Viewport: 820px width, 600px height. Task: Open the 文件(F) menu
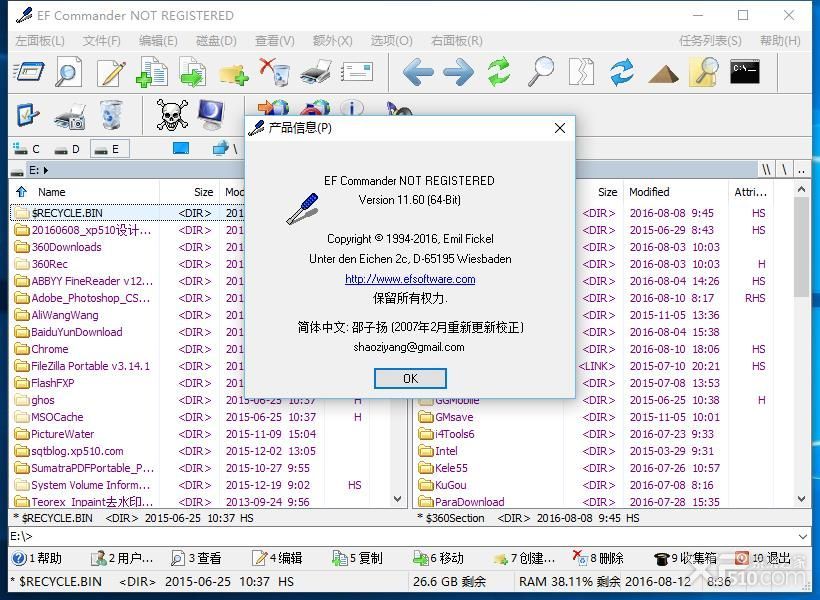(x=101, y=41)
